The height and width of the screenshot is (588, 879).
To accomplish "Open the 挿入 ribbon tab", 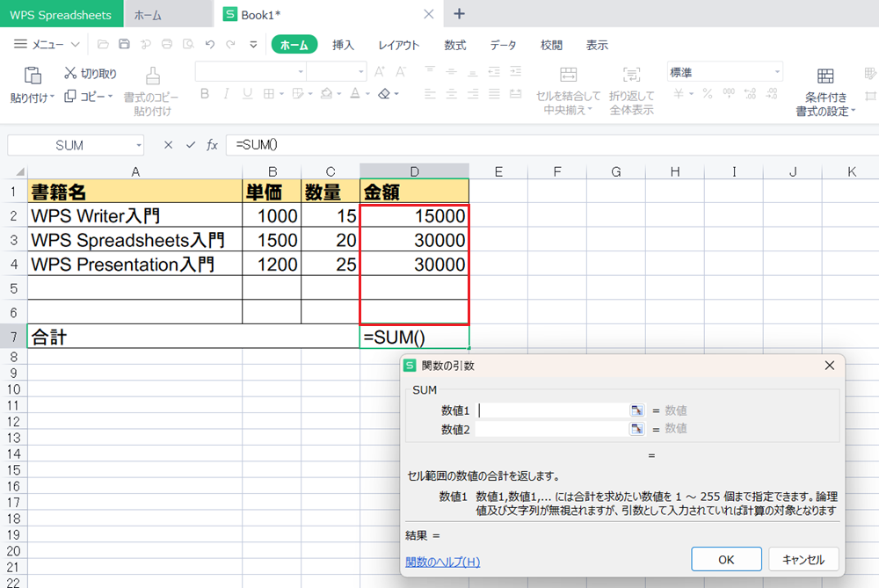I will point(343,45).
